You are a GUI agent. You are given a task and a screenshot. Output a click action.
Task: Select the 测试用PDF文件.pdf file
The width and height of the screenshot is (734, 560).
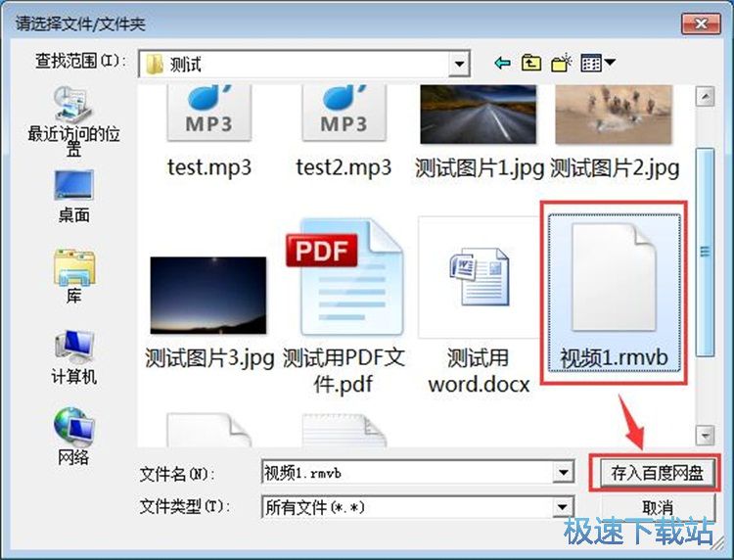click(x=344, y=307)
